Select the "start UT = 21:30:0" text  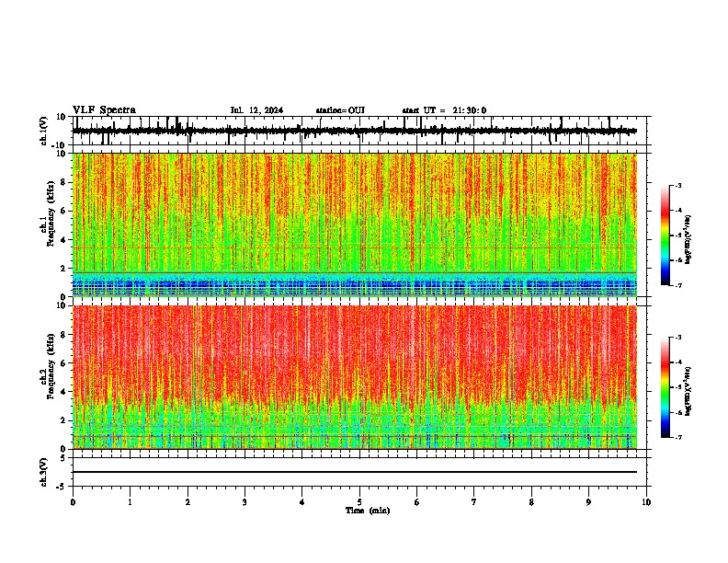444,110
